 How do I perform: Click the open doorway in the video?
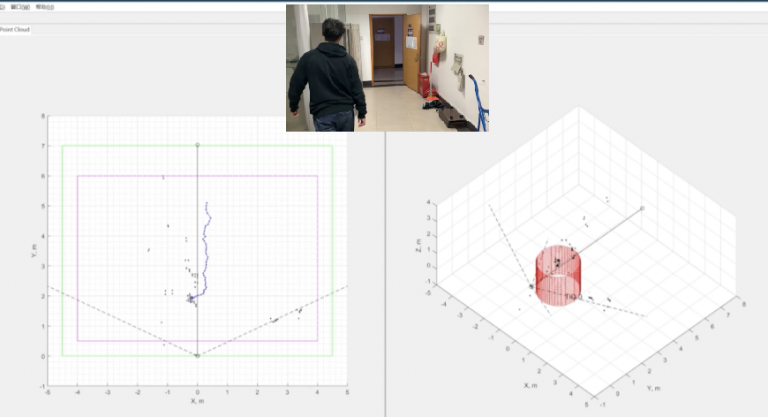tap(384, 55)
